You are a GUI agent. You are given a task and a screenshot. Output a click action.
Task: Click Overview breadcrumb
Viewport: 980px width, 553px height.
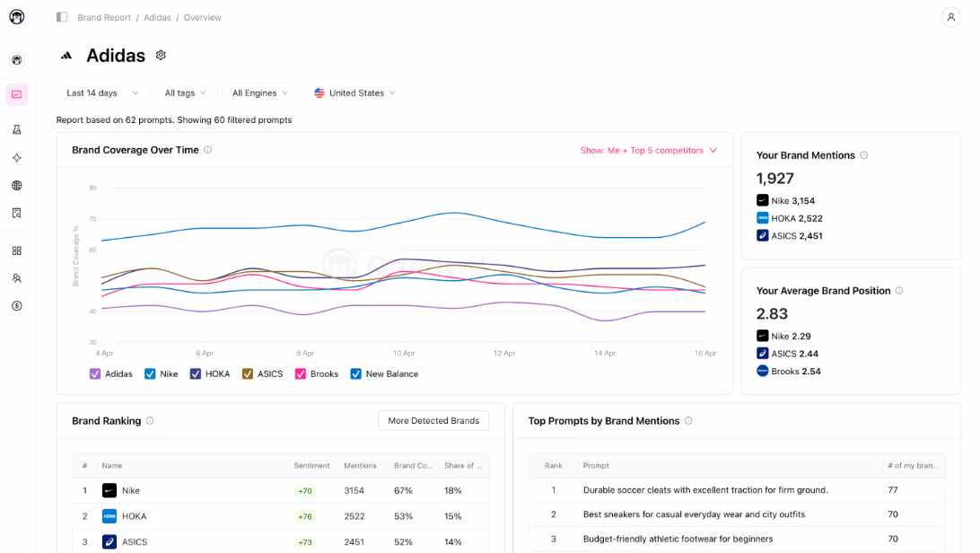click(x=202, y=17)
